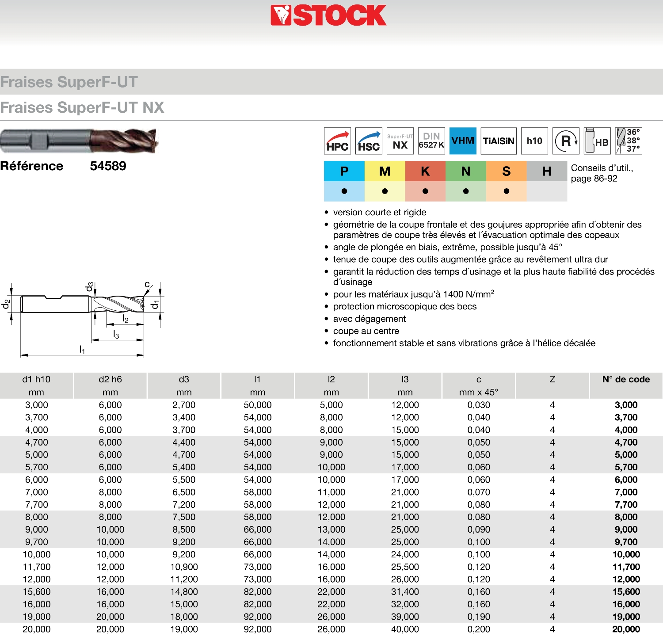This screenshot has width=663, height=644.
Task: Click the DIN 6527 K icon
Action: [x=431, y=141]
